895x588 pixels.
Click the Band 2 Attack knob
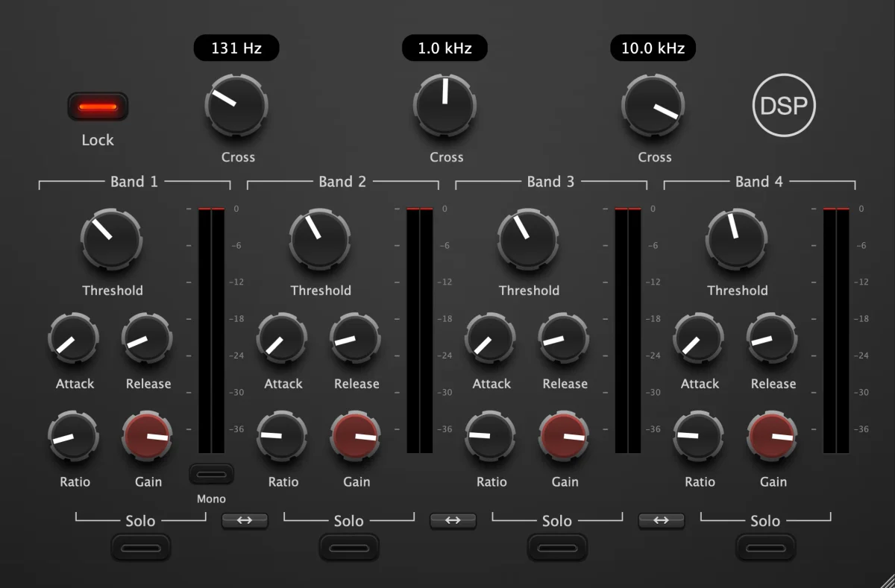(x=282, y=338)
